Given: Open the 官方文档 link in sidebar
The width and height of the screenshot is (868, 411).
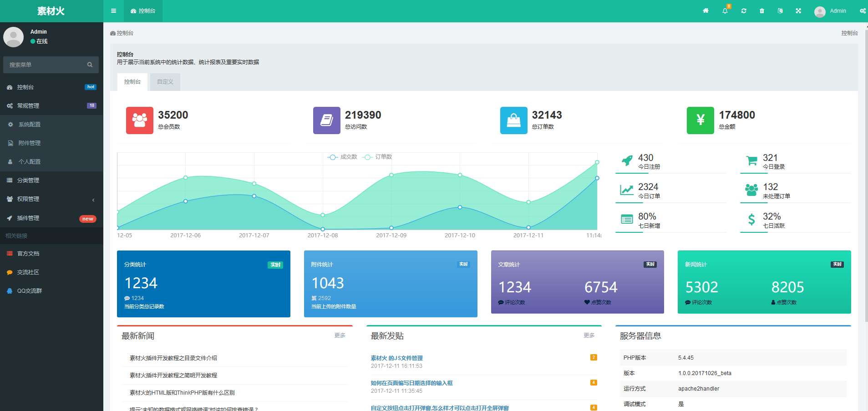Looking at the screenshot, I should pyautogui.click(x=51, y=253).
